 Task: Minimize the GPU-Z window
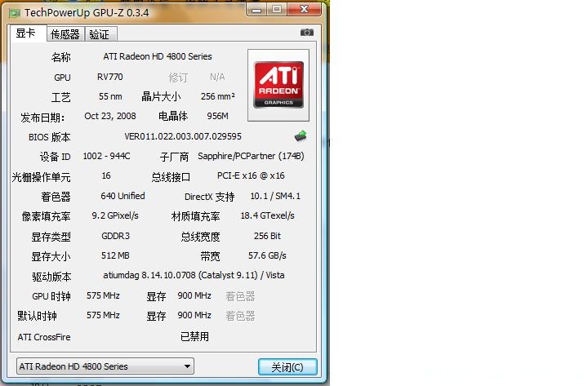(256, 10)
